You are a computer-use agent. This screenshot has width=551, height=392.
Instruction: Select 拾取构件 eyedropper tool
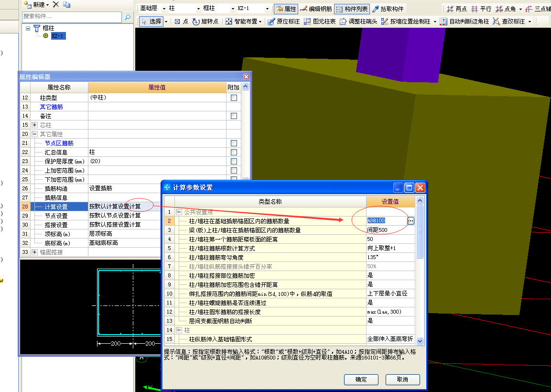point(388,9)
